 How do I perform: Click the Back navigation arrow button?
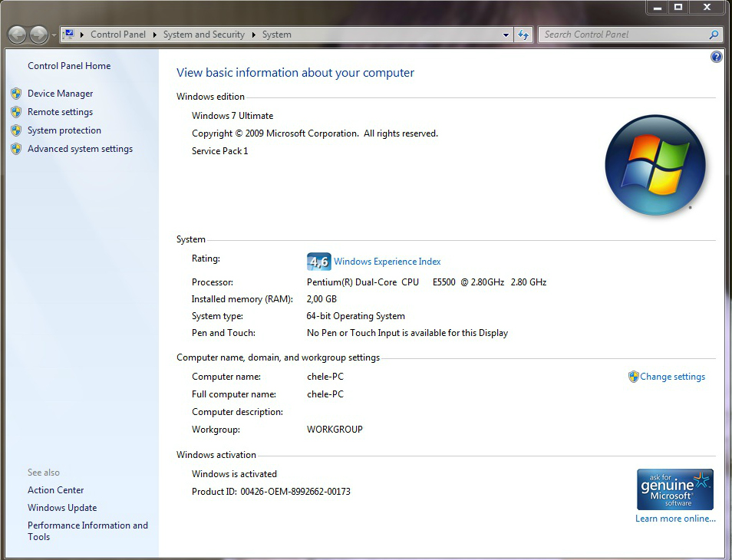click(x=17, y=35)
